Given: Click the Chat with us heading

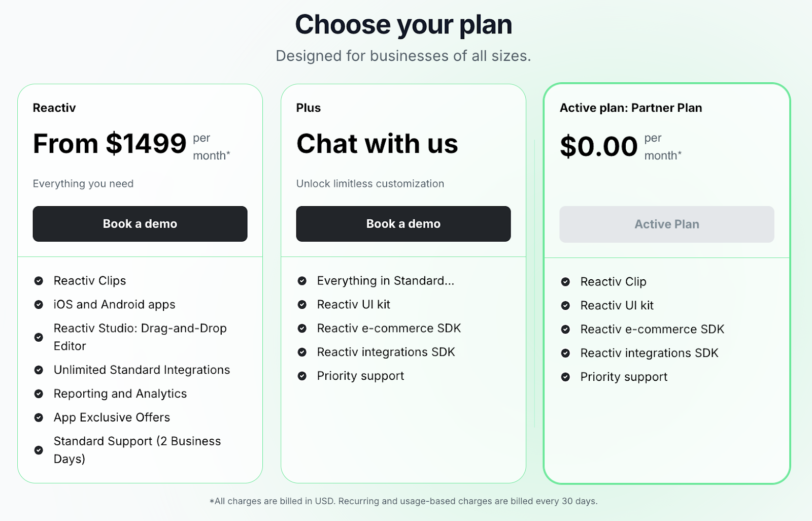Looking at the screenshot, I should pos(377,144).
